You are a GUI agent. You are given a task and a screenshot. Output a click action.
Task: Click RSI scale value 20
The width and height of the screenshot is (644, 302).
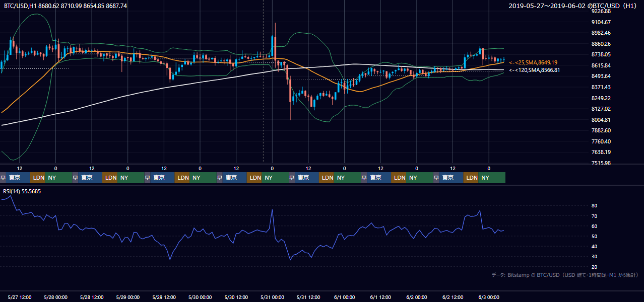pos(595,267)
